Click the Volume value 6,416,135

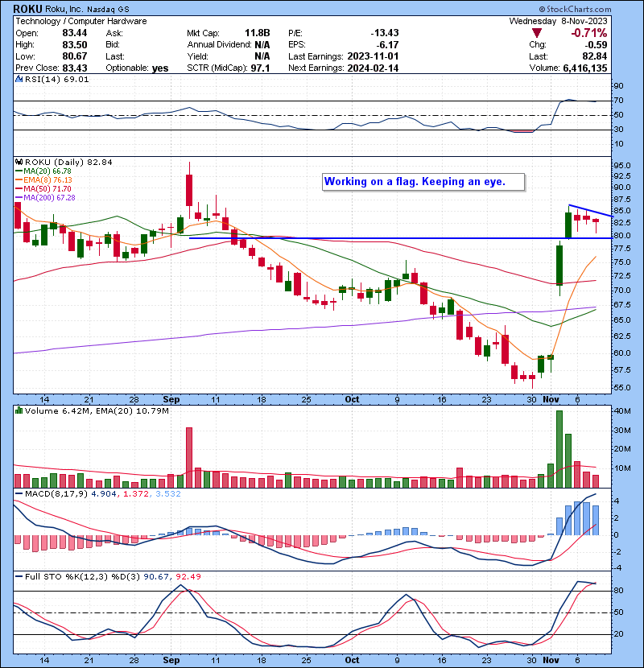coord(585,68)
